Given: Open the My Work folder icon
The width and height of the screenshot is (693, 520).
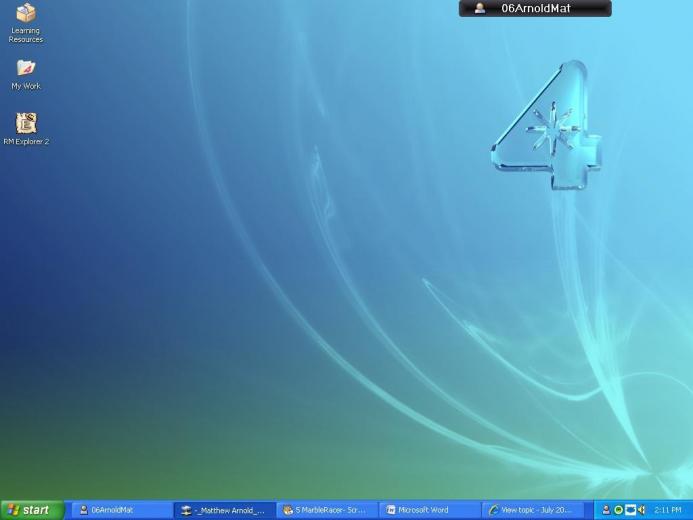Looking at the screenshot, I should pyautogui.click(x=26, y=75).
